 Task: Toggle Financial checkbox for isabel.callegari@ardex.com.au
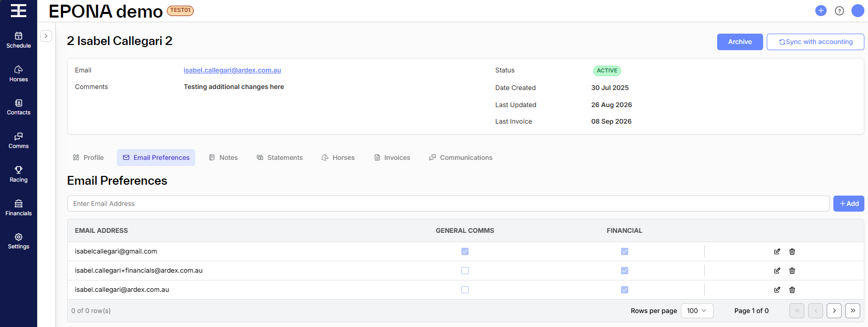625,290
